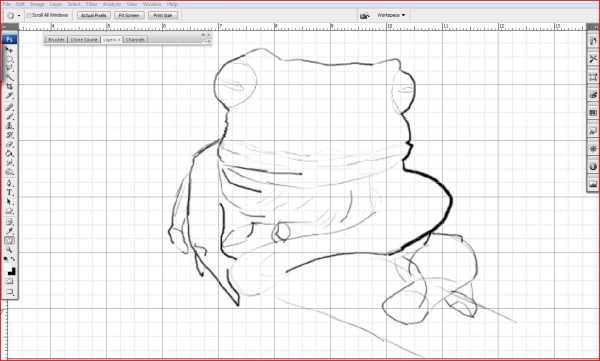Open Tool Presets panel in right dock
600x361 pixels.
pyautogui.click(x=593, y=58)
